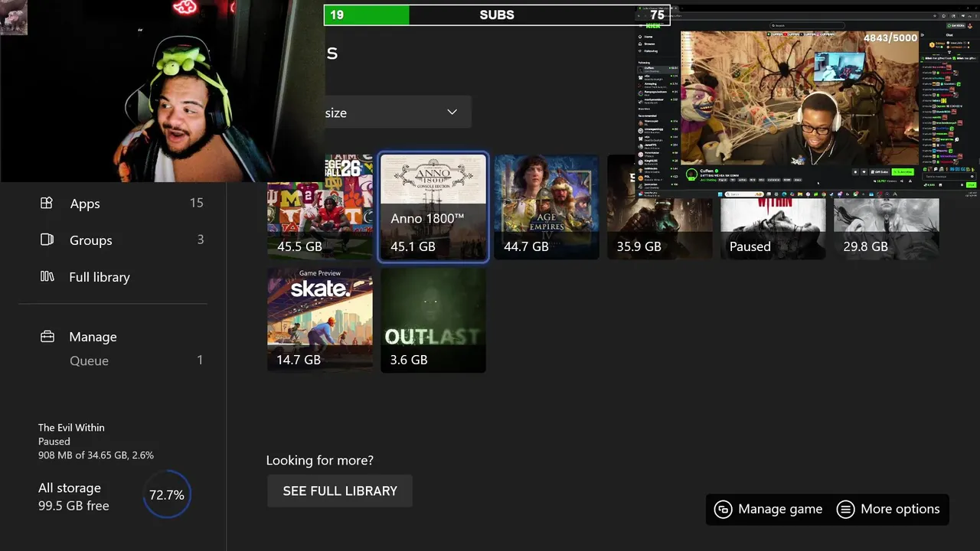Open the Age of Empires IV tile
This screenshot has height=551, width=980.
click(547, 207)
